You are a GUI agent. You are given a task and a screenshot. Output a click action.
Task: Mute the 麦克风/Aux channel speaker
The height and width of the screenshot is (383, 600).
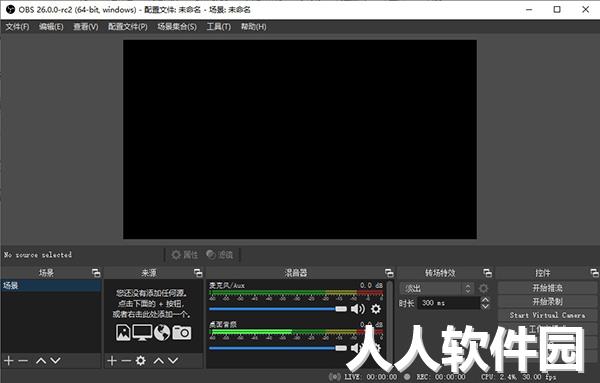tap(358, 309)
